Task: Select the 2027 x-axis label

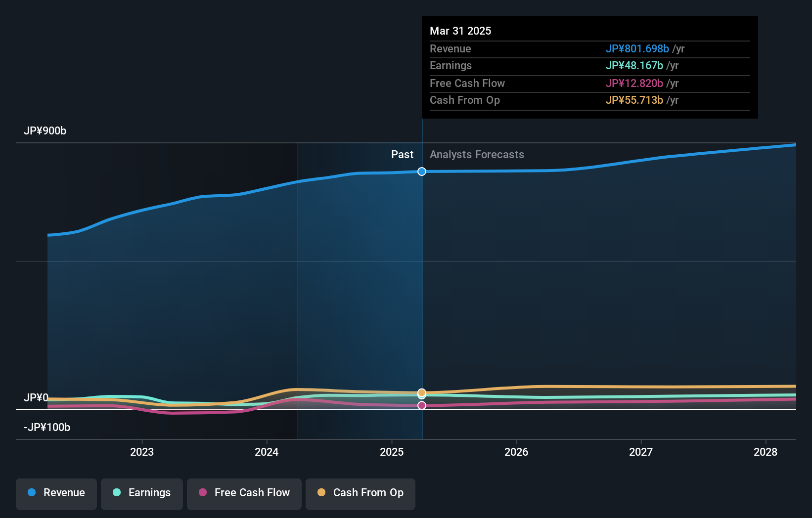Action: [x=641, y=452]
